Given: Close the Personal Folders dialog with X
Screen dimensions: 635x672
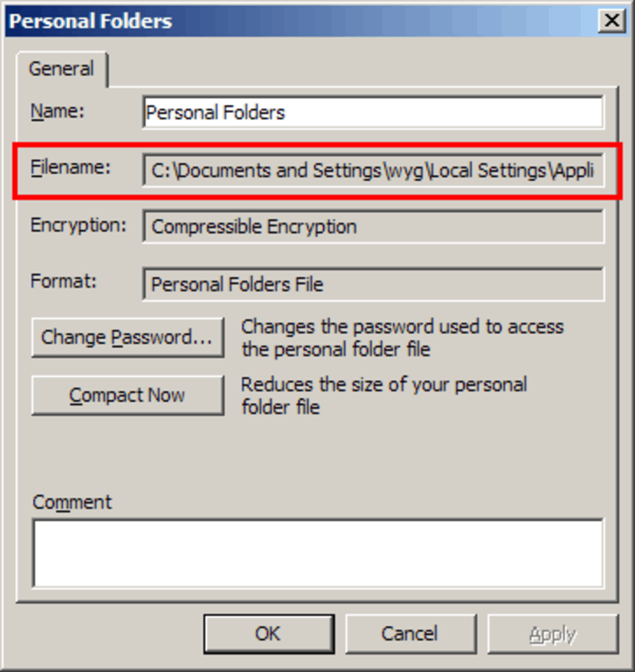Looking at the screenshot, I should pyautogui.click(x=611, y=21).
